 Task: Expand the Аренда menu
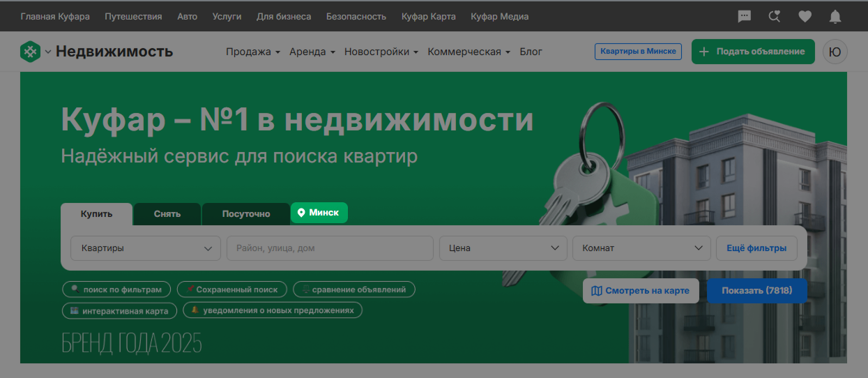(x=312, y=52)
